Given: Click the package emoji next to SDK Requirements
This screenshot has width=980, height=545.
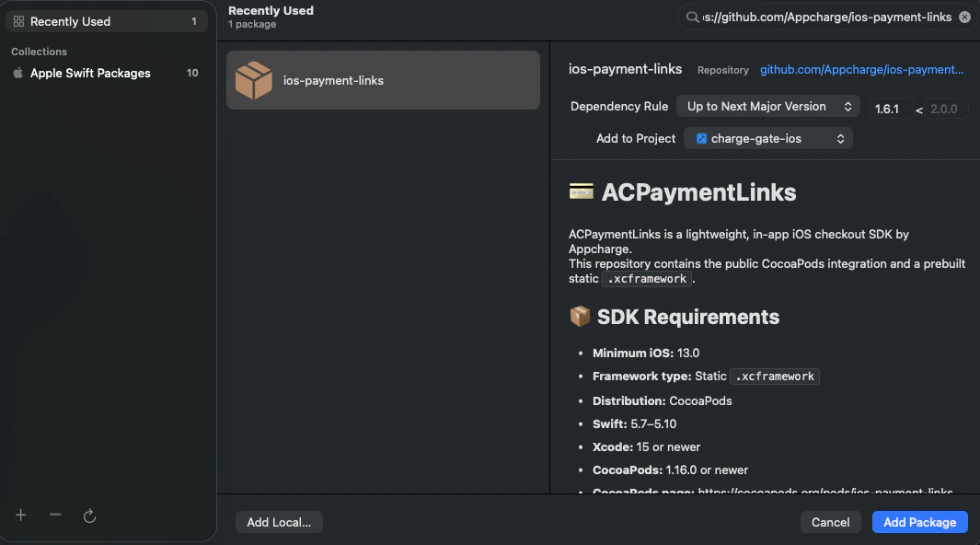Looking at the screenshot, I should tap(580, 317).
